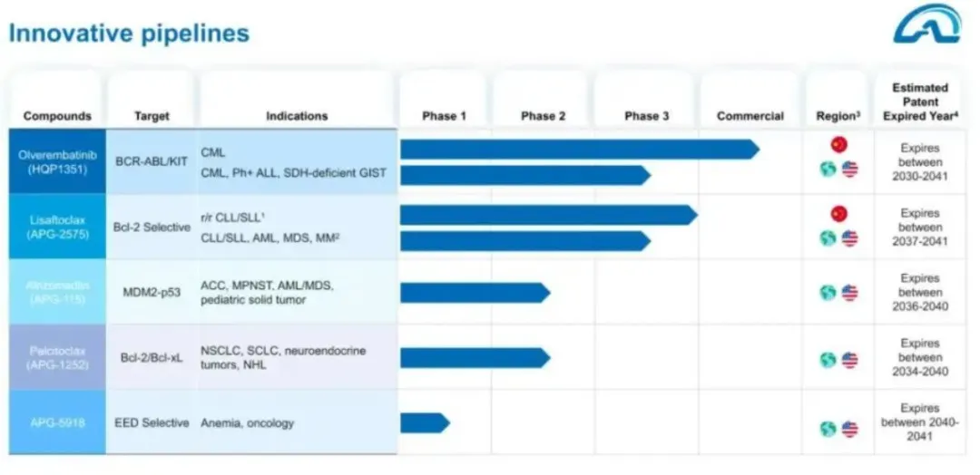
Task: Select the Phase 2 column header
Action: [543, 116]
